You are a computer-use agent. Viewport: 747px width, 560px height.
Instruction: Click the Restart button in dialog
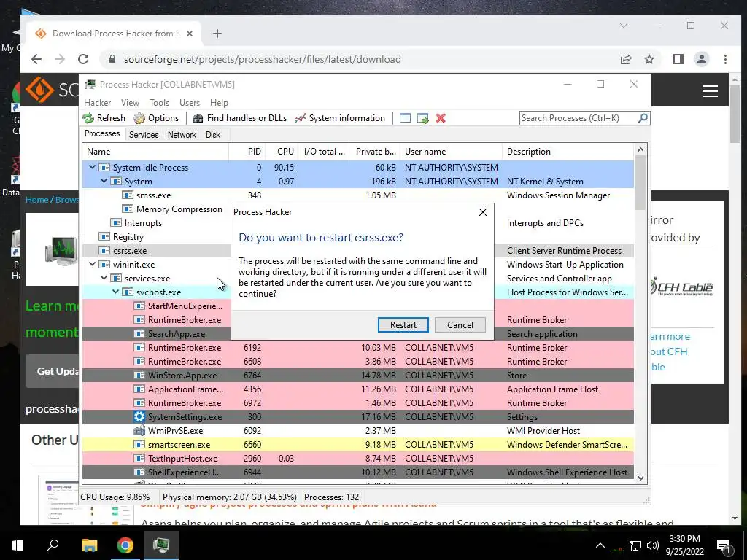(403, 324)
